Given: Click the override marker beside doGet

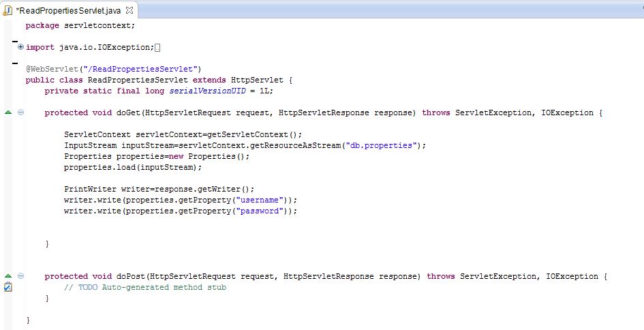Looking at the screenshot, I should tap(8, 112).
